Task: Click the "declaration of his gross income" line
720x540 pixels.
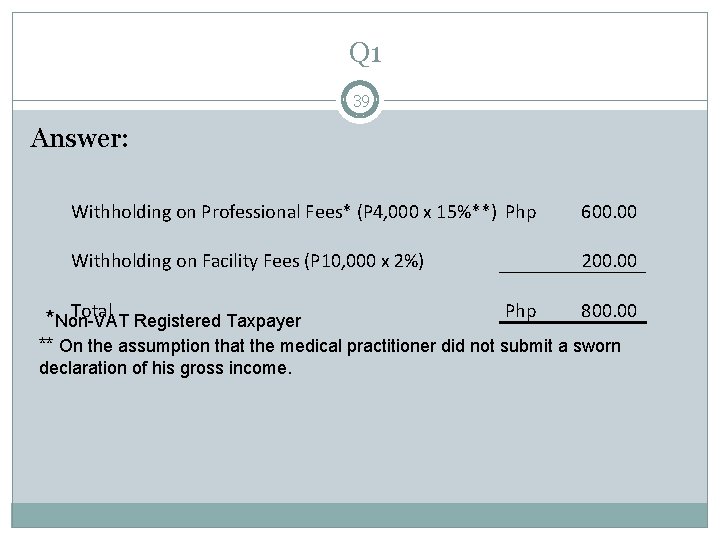Action: click(x=165, y=368)
